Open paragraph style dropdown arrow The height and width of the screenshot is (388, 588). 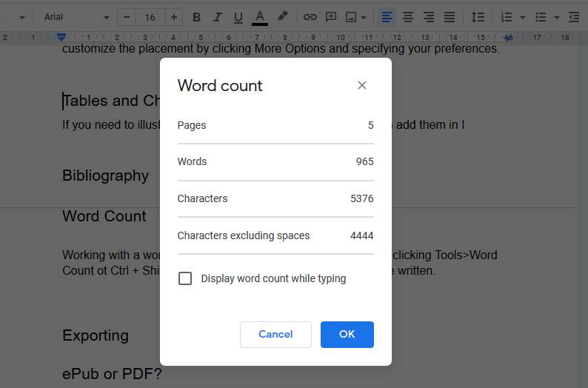[22, 17]
